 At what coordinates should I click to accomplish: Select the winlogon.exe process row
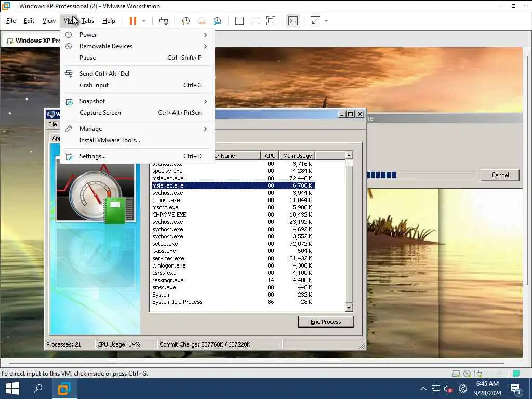(x=233, y=265)
